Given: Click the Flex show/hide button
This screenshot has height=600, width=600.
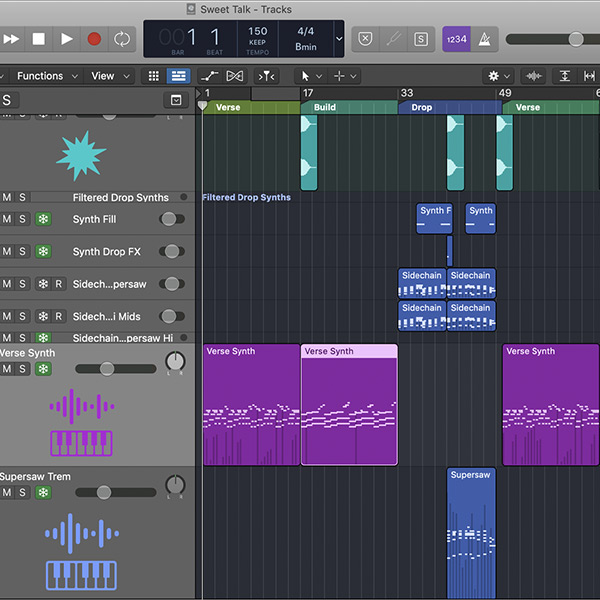Looking at the screenshot, I should (x=235, y=76).
